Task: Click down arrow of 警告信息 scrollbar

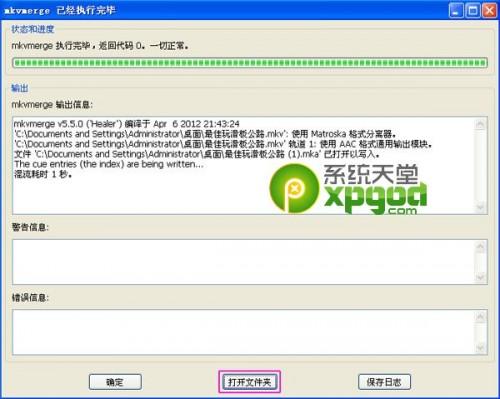Action: pyautogui.click(x=480, y=277)
